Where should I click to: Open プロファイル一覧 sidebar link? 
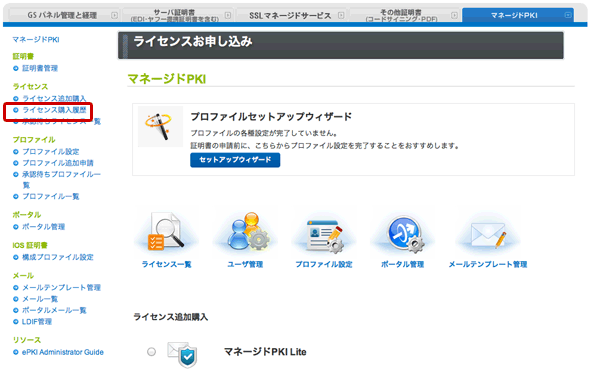tap(51, 197)
